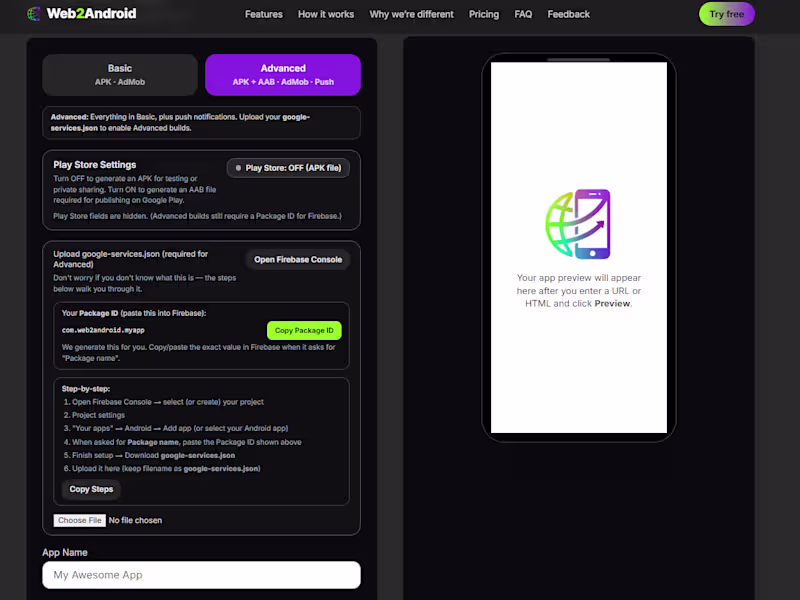Open the FAQ nav link
This screenshot has height=600, width=800.
point(523,14)
